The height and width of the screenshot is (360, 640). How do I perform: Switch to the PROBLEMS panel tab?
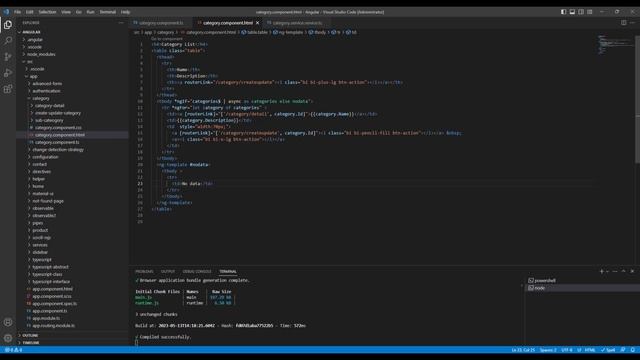click(x=144, y=271)
